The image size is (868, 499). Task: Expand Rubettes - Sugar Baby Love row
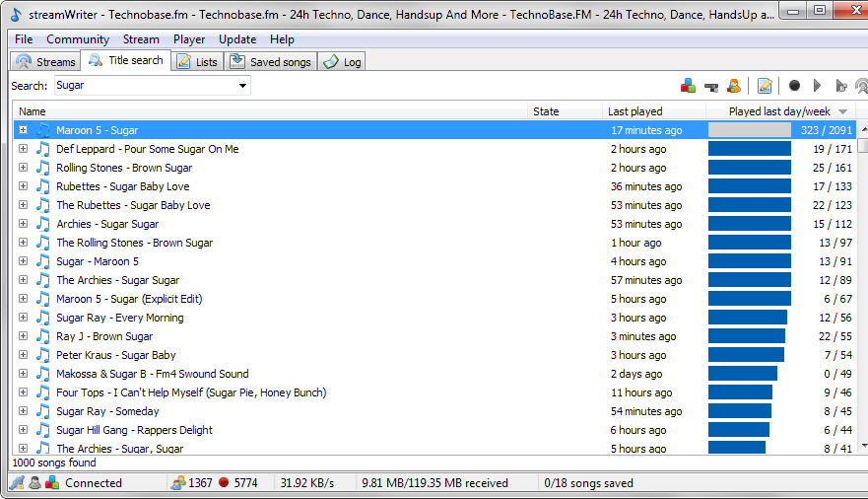tap(24, 186)
